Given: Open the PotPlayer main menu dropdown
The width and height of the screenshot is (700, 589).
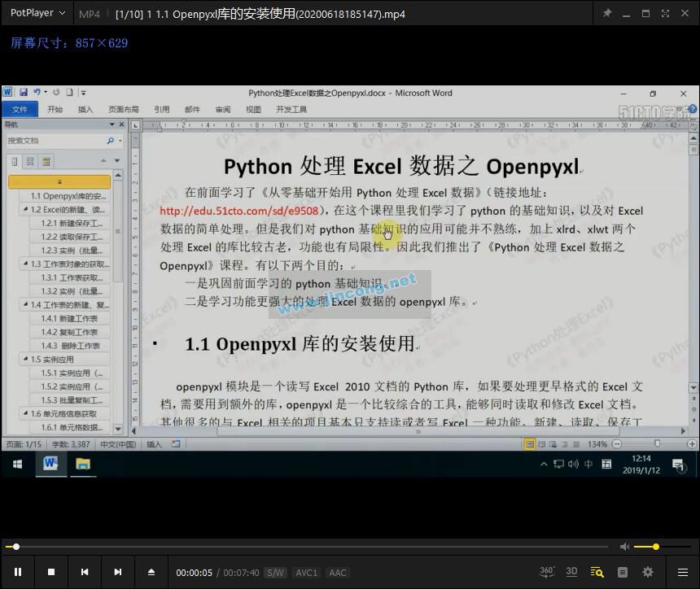Looking at the screenshot, I should [38, 13].
